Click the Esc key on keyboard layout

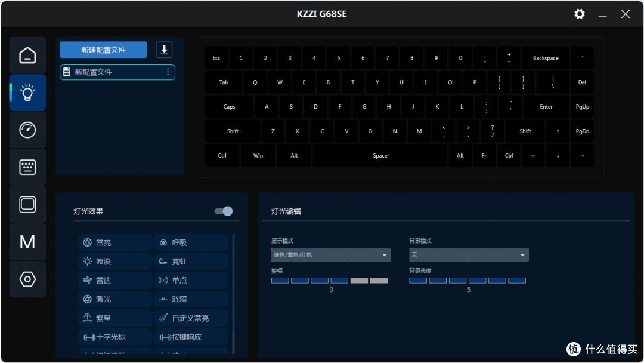pos(216,58)
